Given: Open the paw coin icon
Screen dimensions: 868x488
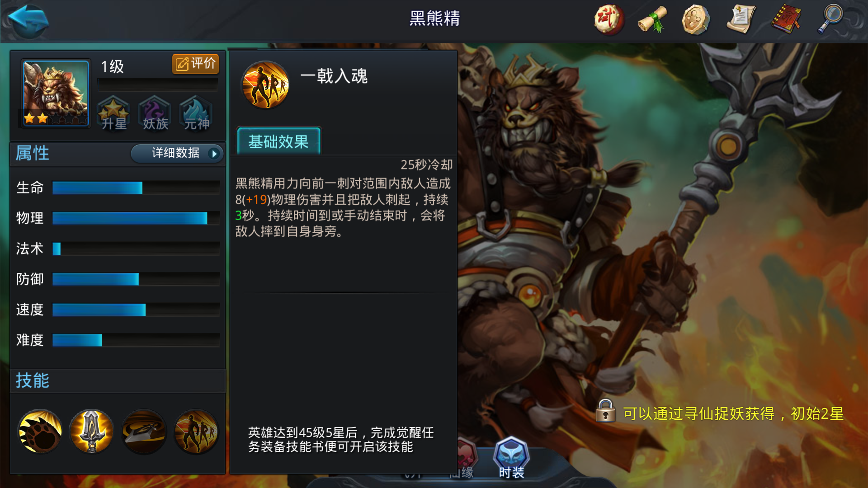Looking at the screenshot, I should click(x=696, y=19).
